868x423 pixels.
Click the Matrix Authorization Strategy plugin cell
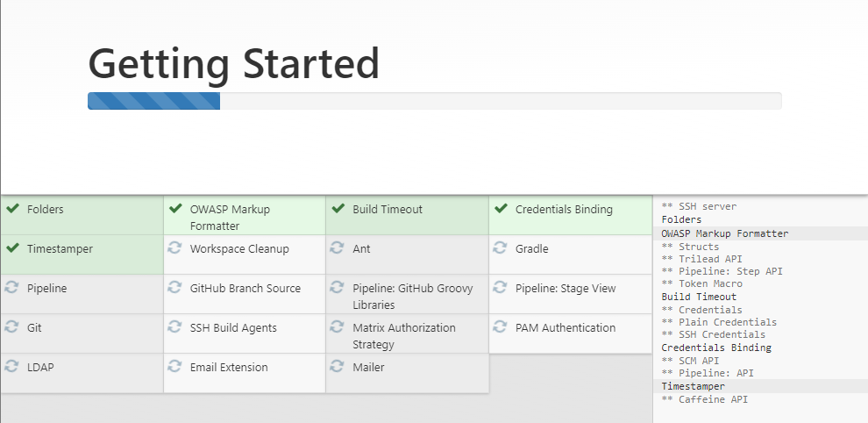[407, 333]
